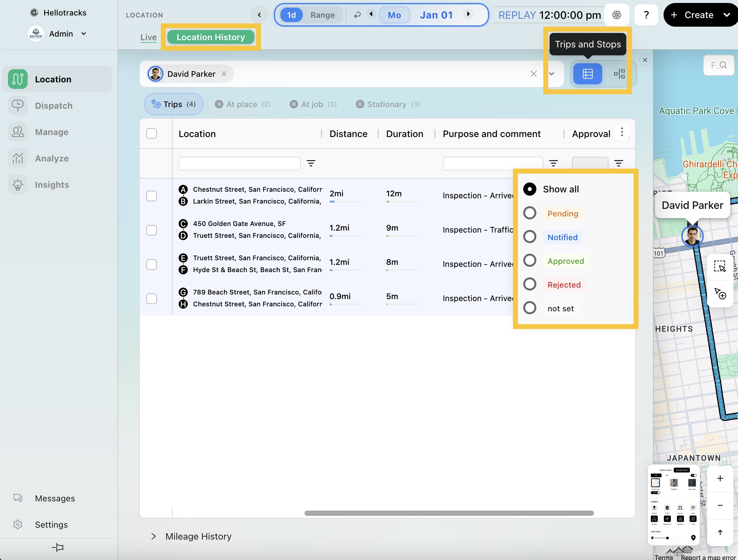Select the At place stops tab

pyautogui.click(x=242, y=104)
